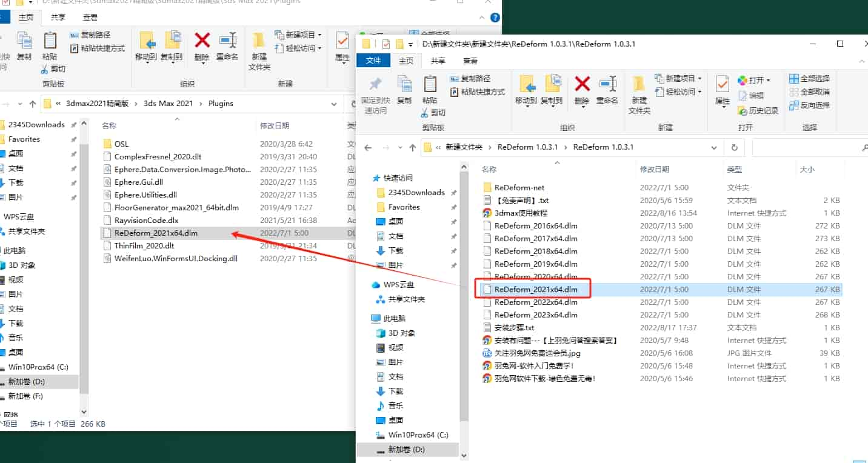Select 2345Downloads in front window sidebar
Viewport: 868px width, 463px height.
(x=416, y=193)
